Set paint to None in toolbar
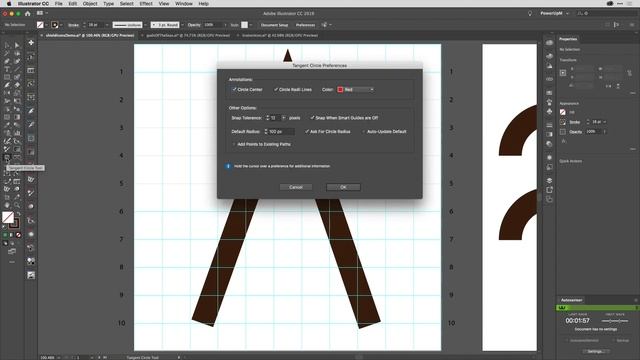Screen dimensions: 640x360 tap(18, 235)
